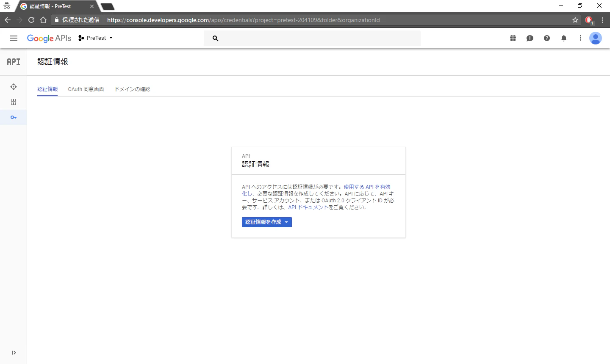This screenshot has width=610, height=364.
Task: Click the 認証情報を作成 dropdown button
Action: [267, 222]
